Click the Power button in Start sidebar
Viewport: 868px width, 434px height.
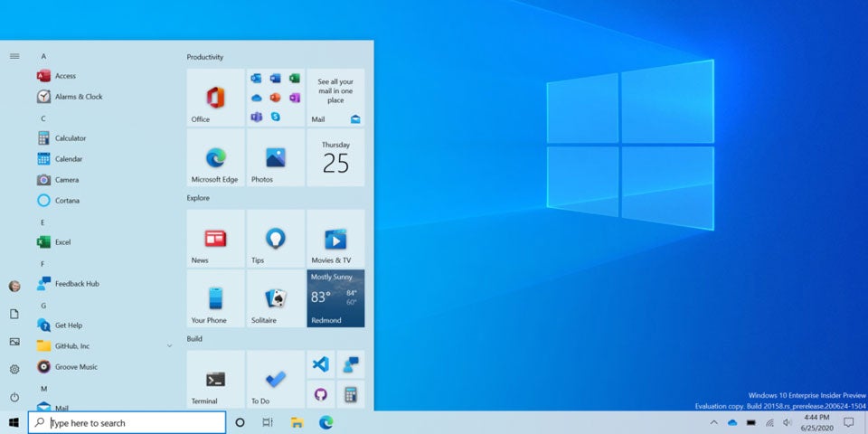[14, 397]
